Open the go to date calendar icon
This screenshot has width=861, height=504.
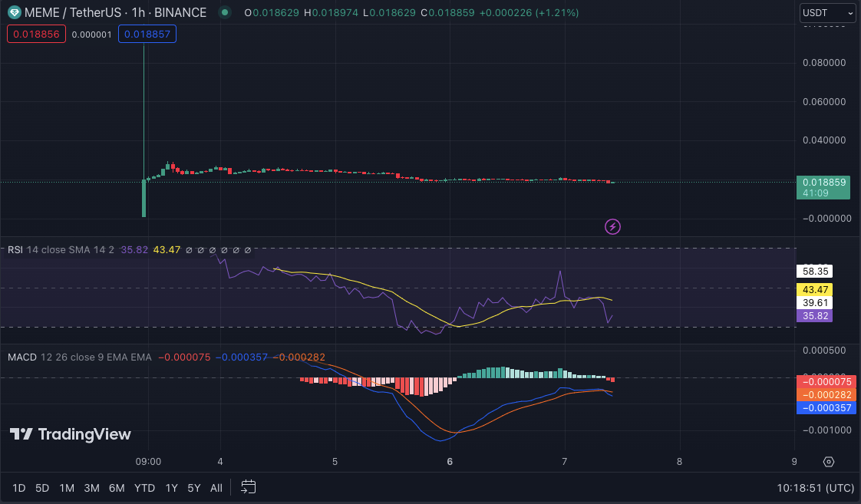[248, 487]
